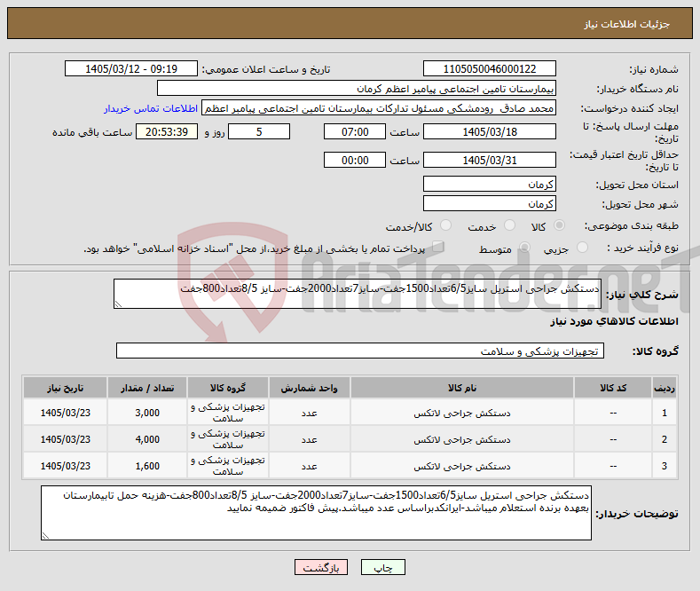This screenshot has width=700, height=591.
Task: Click item name دستکش جراحی لاتکس in row 3
Action: click(x=462, y=466)
